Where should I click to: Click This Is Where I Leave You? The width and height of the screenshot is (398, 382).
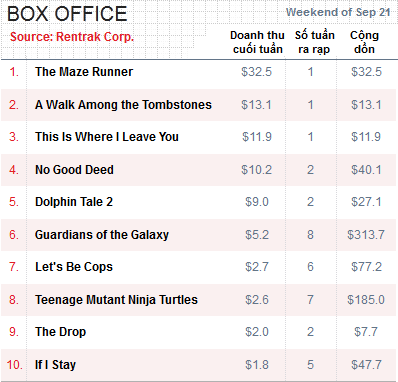107,137
